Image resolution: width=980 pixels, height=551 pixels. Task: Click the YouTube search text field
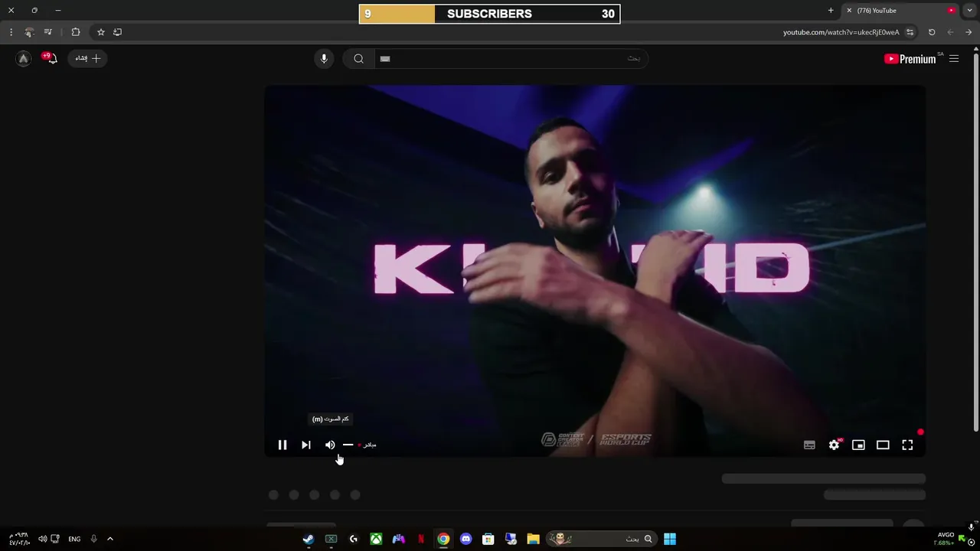(x=511, y=59)
